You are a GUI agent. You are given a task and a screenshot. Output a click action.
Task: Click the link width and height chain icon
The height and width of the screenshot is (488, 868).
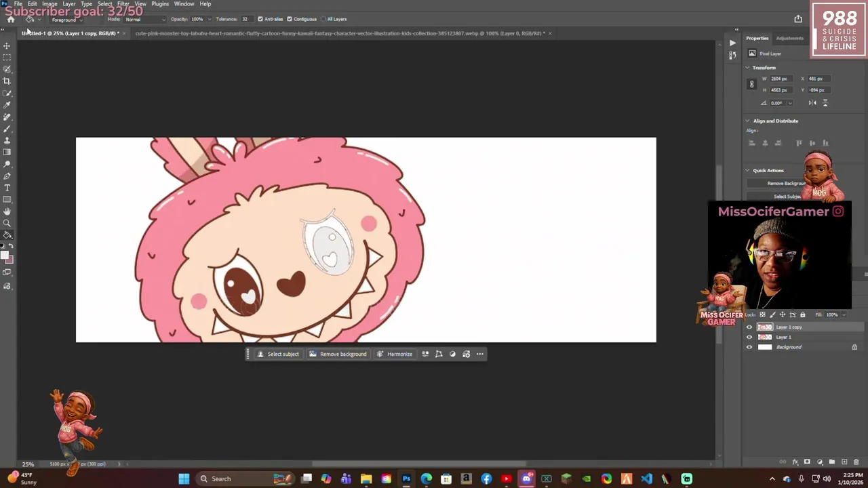751,84
